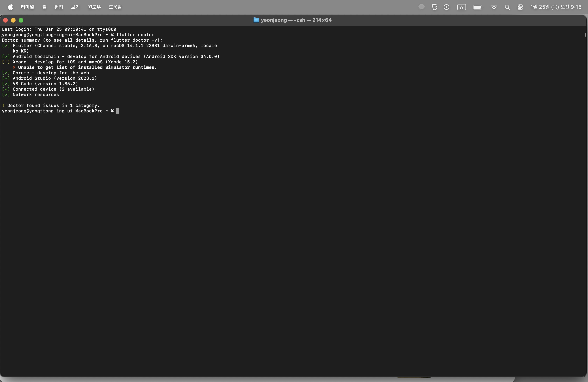588x382 pixels.
Task: Click the typed 'flutter doctor' command
Action: click(x=135, y=35)
